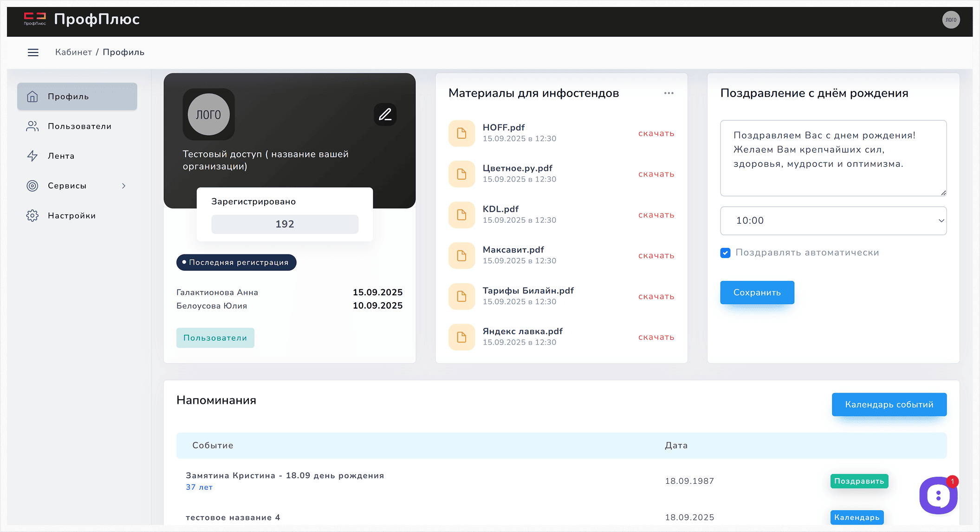Click Сохранить button
The width and height of the screenshot is (980, 532).
pyautogui.click(x=757, y=292)
